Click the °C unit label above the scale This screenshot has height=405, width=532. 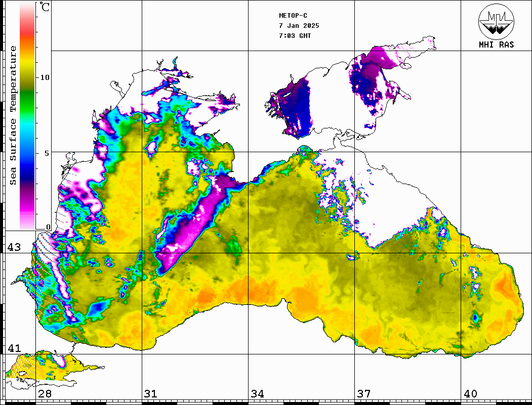pos(45,8)
